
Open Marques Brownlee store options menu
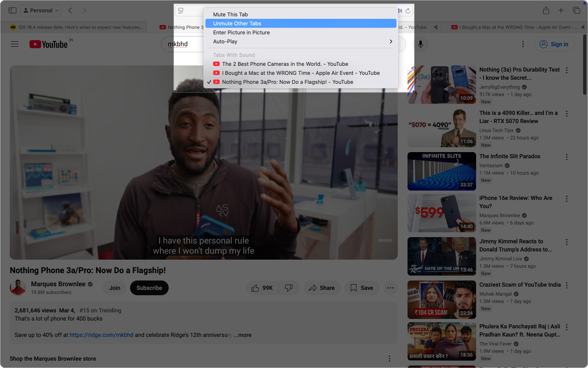(390, 359)
